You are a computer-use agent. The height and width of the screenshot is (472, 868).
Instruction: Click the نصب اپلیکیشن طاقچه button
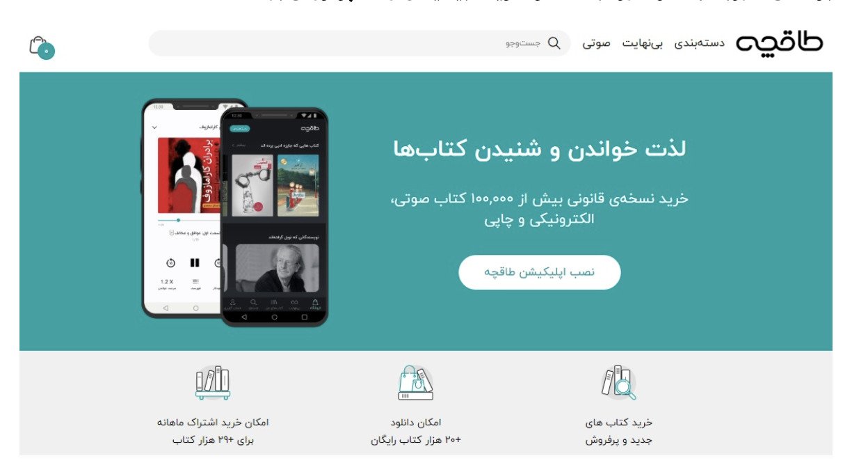click(x=540, y=272)
